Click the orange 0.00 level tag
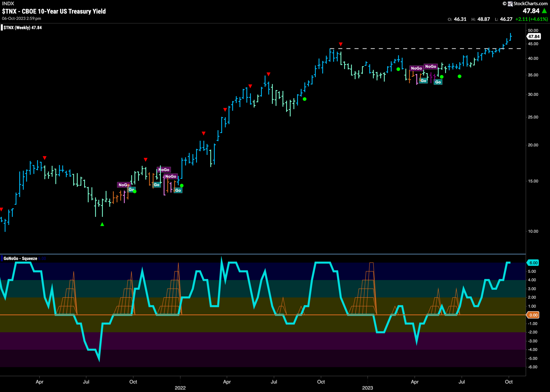This screenshot has height=392, width=550. point(533,315)
